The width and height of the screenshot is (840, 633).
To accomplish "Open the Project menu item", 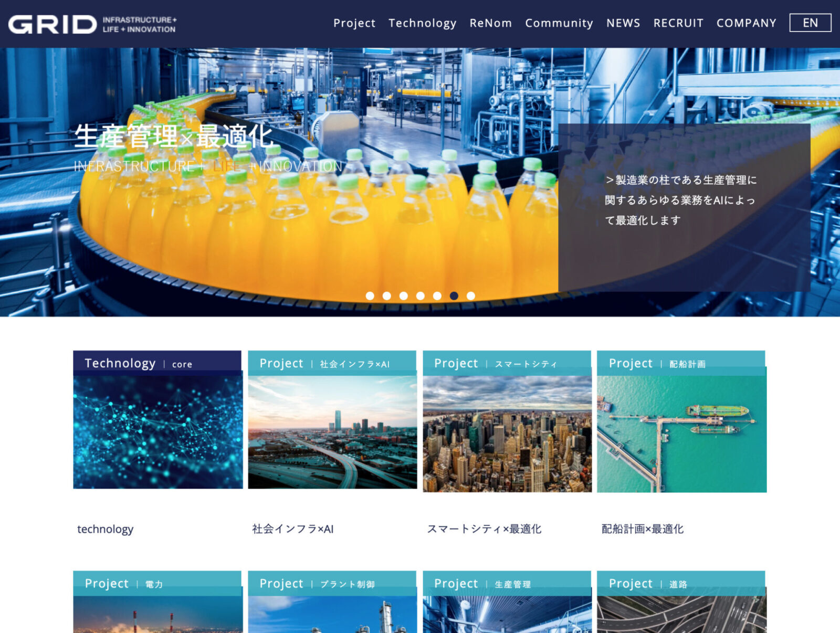I will click(x=354, y=23).
